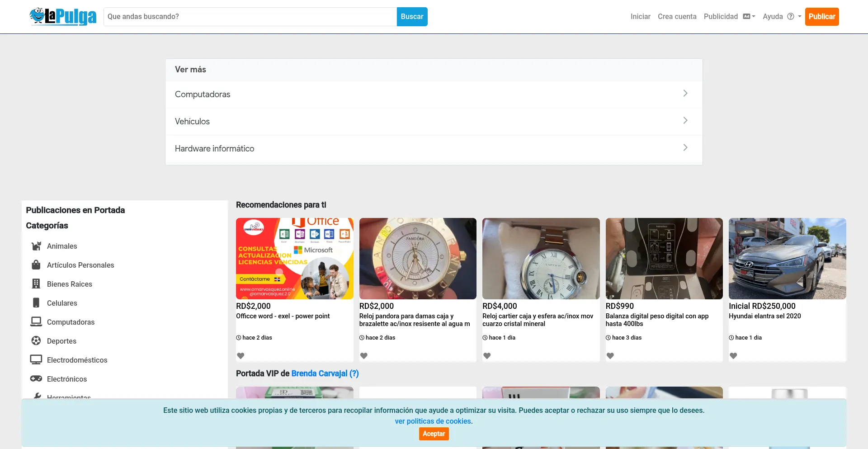This screenshot has width=868, height=449.
Task: Click the Buscar button
Action: (x=412, y=17)
